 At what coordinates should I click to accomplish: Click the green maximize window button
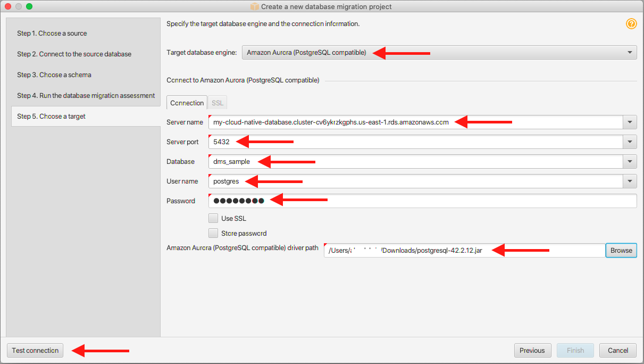(x=29, y=6)
